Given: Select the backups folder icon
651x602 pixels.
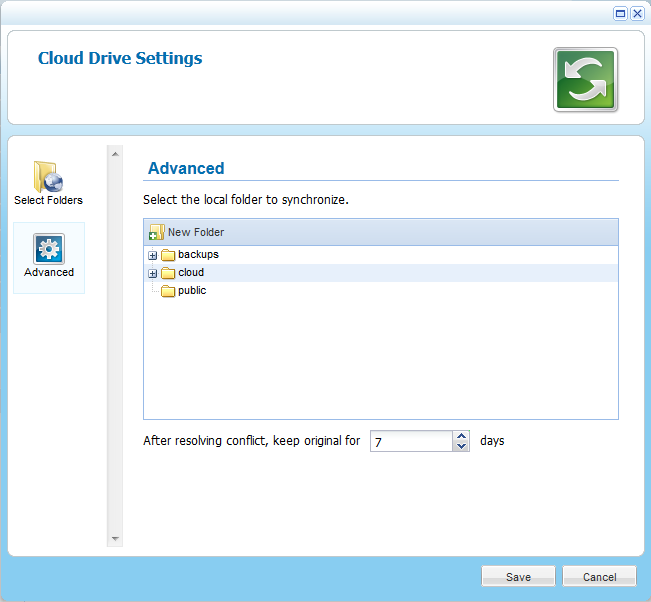Looking at the screenshot, I should click(x=168, y=255).
